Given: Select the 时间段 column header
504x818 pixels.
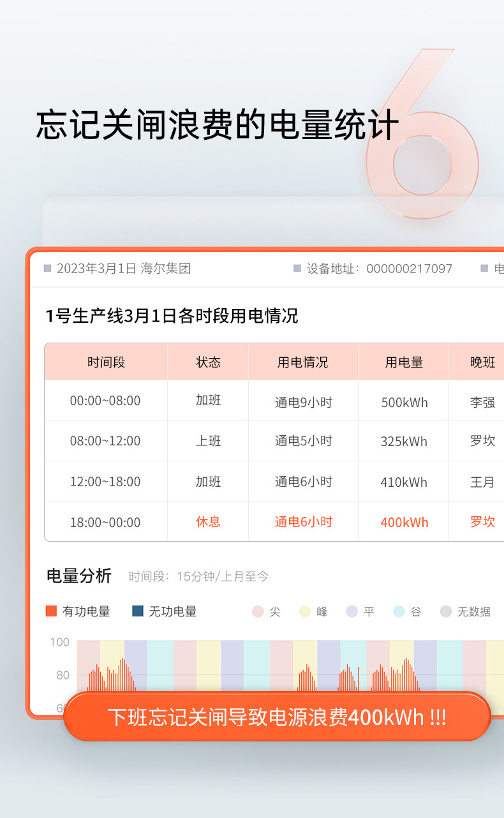Looking at the screenshot, I should click(106, 362).
